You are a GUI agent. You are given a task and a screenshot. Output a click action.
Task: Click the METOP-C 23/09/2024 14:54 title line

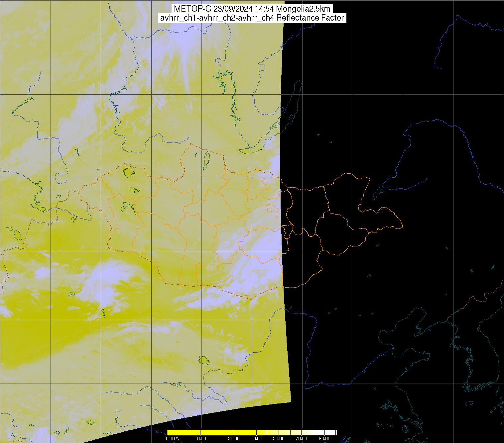tap(252, 9)
